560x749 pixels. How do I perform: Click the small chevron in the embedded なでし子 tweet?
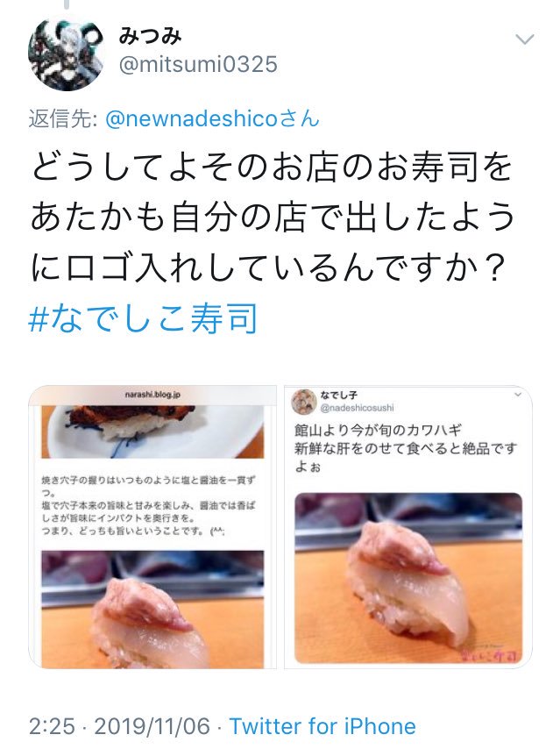pyautogui.click(x=518, y=395)
